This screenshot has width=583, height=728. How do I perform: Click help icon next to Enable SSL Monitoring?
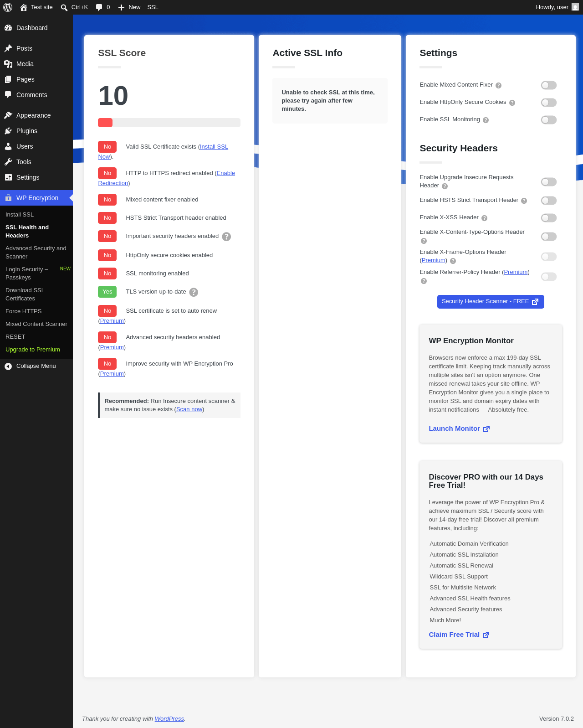click(486, 120)
